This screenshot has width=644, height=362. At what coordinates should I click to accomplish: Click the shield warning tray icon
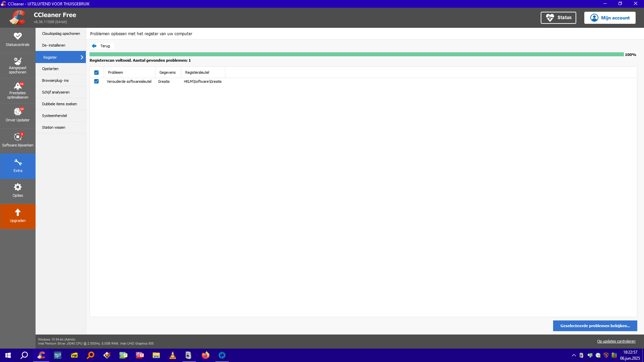coord(606,355)
